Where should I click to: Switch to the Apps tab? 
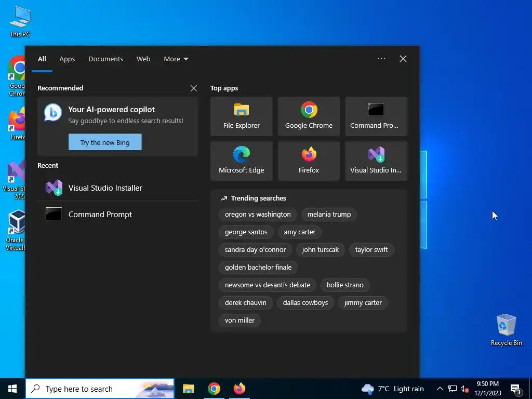pyautogui.click(x=67, y=59)
